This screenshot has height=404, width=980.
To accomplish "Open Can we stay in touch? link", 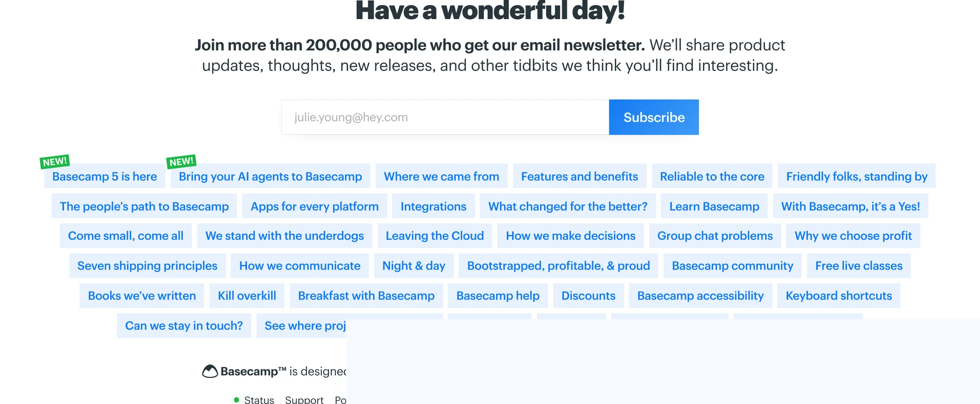I will (x=184, y=326).
